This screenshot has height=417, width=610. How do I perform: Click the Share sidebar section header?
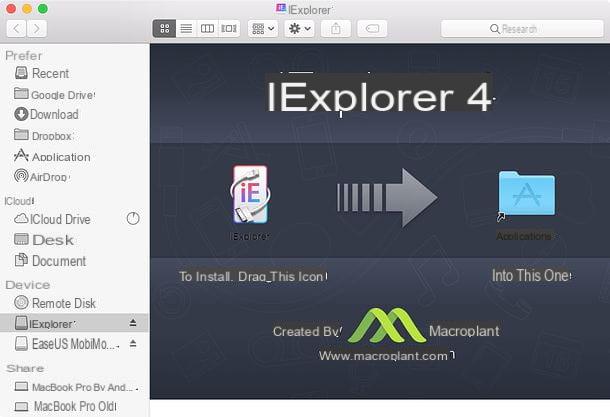25,368
